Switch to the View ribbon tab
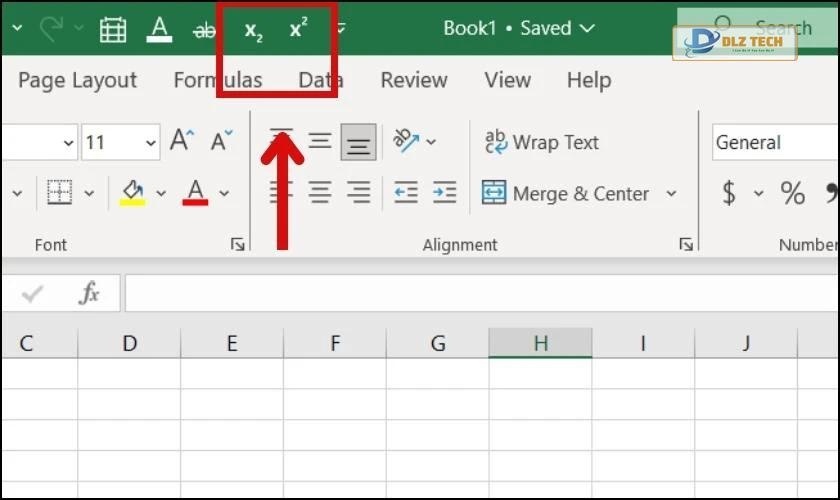The width and height of the screenshot is (840, 500). pos(507,80)
